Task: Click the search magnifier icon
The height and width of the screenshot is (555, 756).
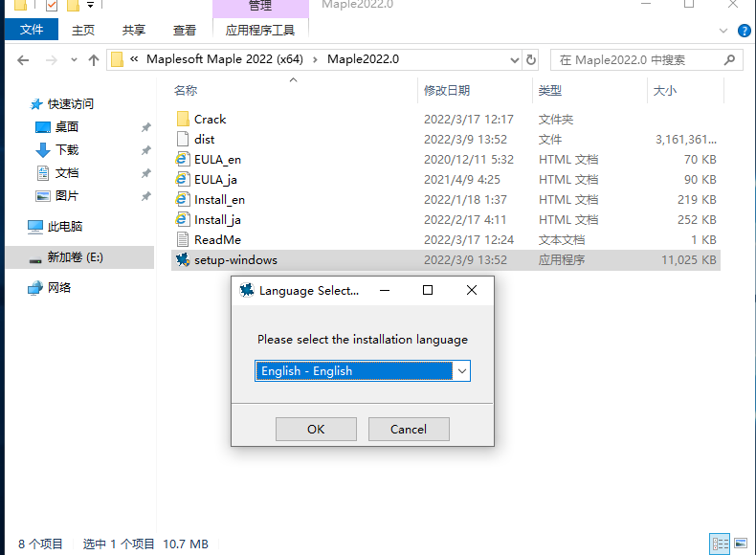Action: pyautogui.click(x=729, y=59)
